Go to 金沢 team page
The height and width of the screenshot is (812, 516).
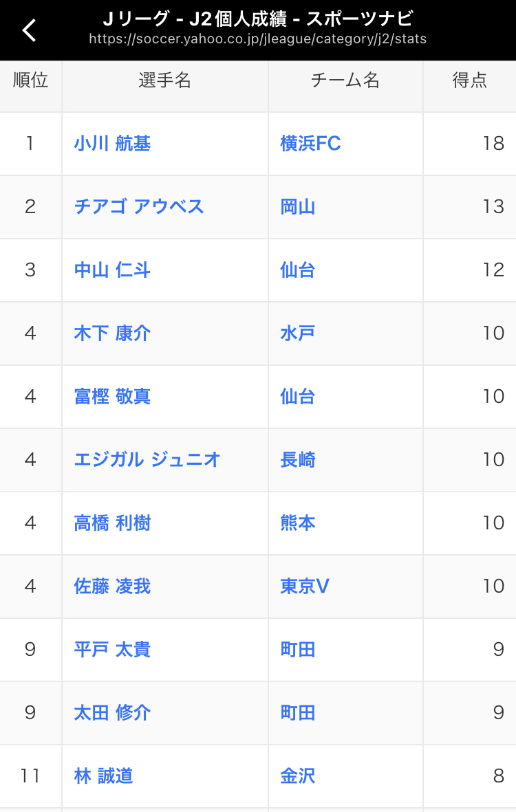pyautogui.click(x=297, y=776)
